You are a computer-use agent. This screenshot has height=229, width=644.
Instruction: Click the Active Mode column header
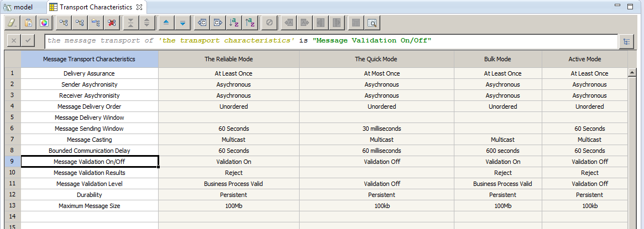pyautogui.click(x=585, y=59)
